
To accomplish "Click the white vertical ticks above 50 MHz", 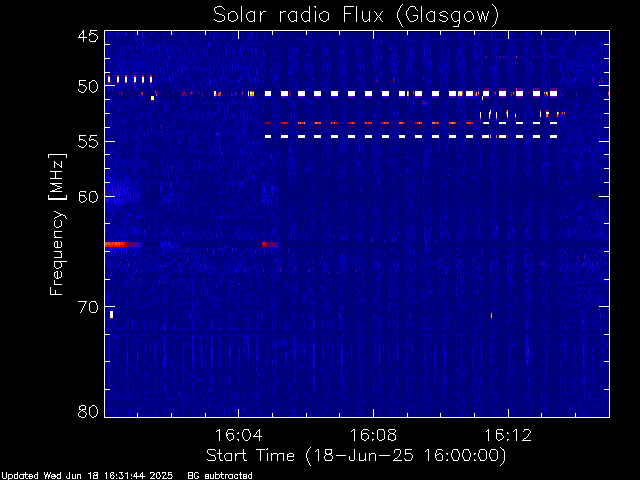I will (x=130, y=79).
